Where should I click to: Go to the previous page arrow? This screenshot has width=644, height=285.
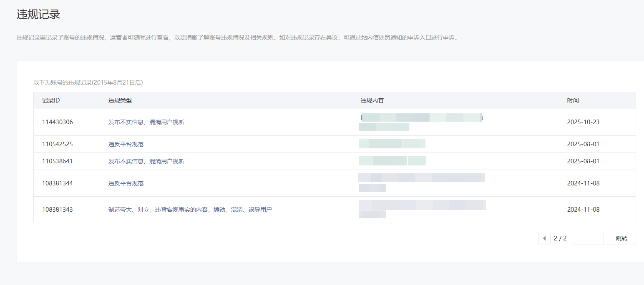click(x=544, y=238)
